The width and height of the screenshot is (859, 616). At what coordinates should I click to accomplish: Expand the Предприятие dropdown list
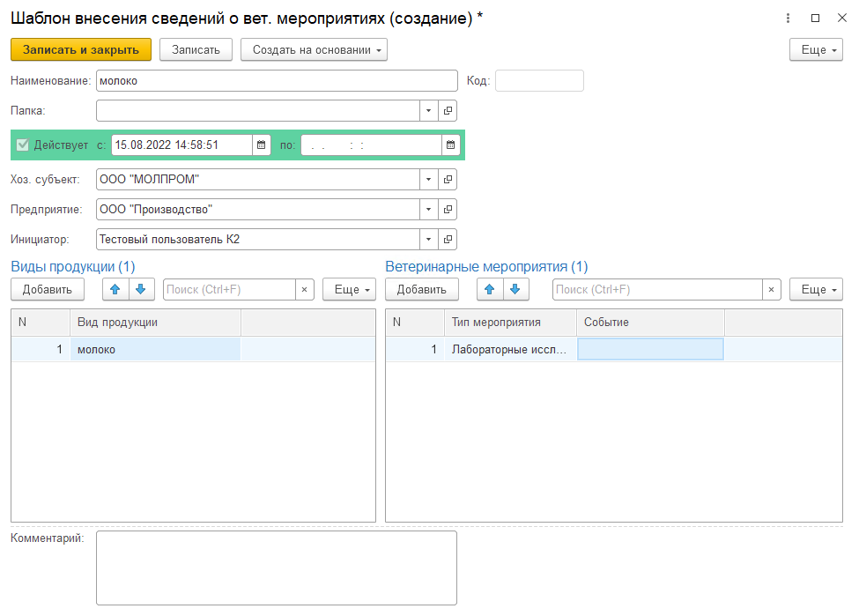pyautogui.click(x=427, y=210)
